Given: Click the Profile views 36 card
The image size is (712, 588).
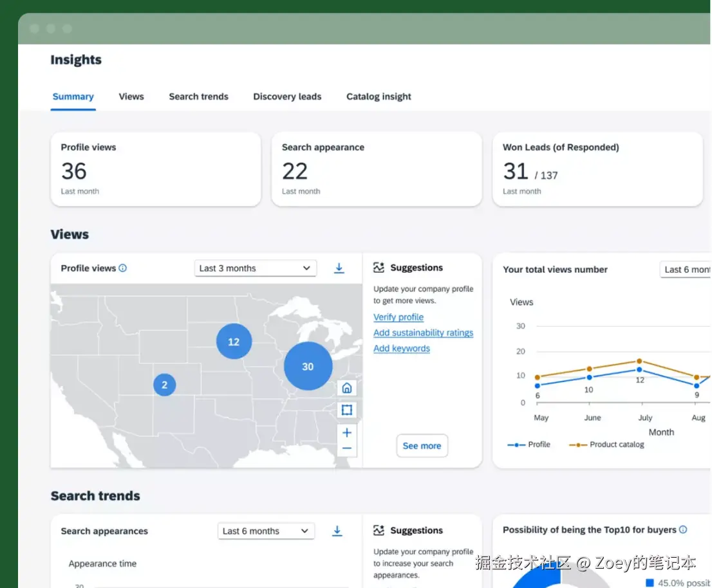Looking at the screenshot, I should point(156,169).
